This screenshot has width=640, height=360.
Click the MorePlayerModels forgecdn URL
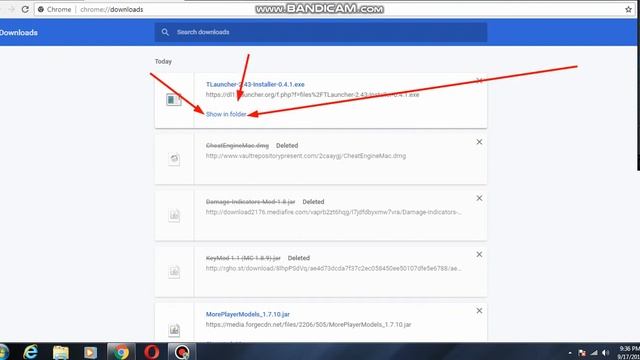click(x=308, y=324)
